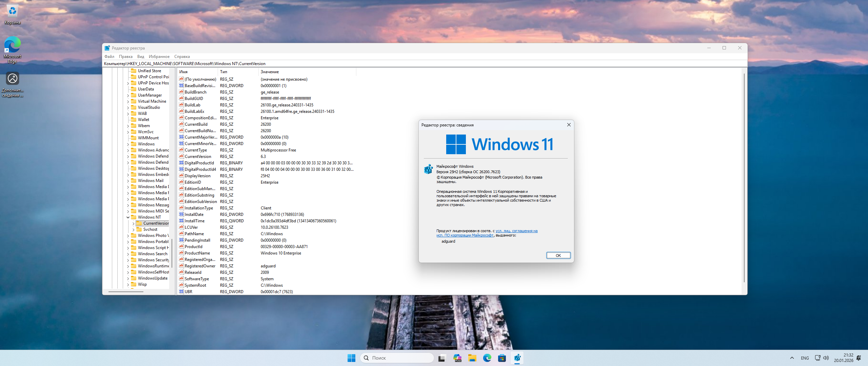Click the Windows Start button
This screenshot has height=366, width=868.
(351, 358)
